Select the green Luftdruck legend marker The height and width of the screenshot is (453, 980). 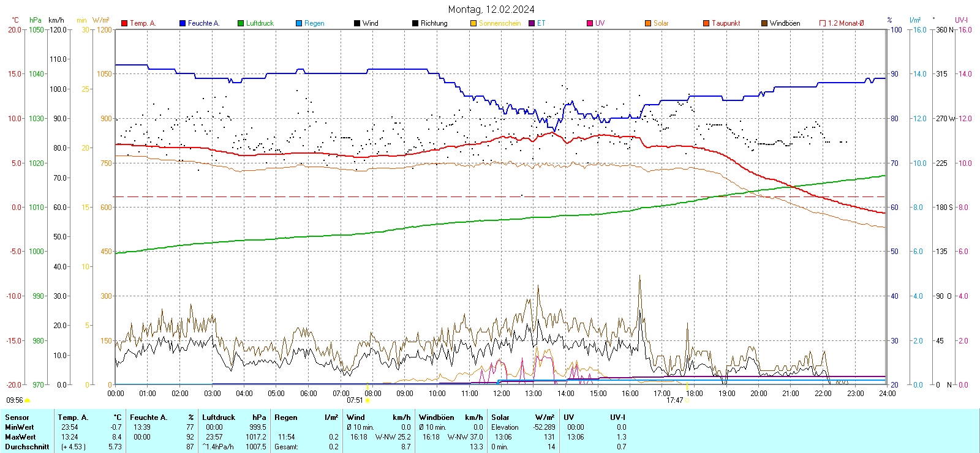coord(241,23)
